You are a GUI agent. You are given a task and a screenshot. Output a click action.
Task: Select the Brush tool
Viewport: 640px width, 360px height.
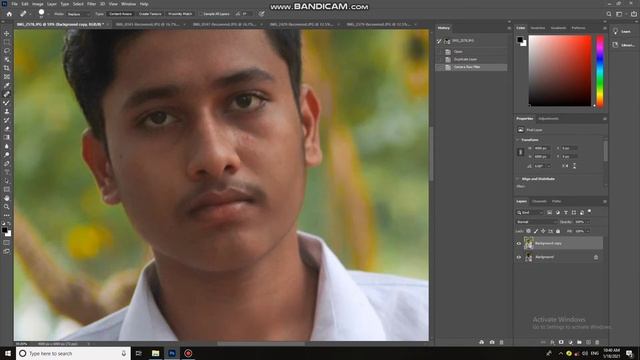[7, 102]
